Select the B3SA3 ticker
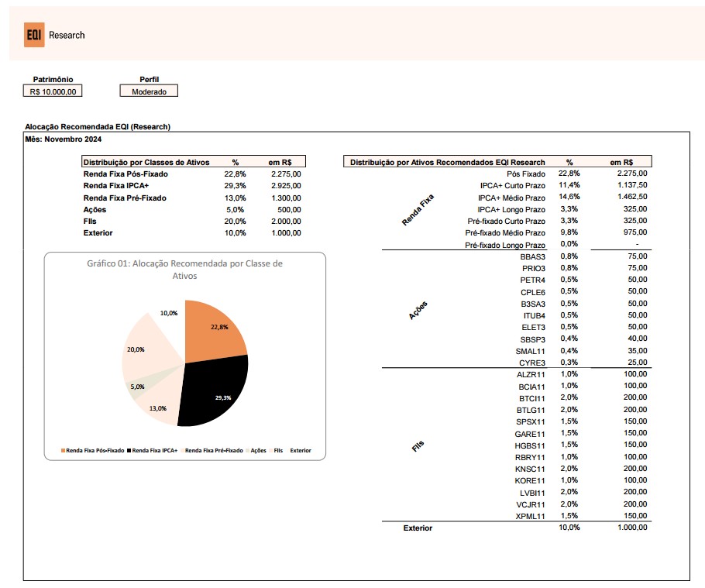Screen dimensions: 705x588 point(533,304)
